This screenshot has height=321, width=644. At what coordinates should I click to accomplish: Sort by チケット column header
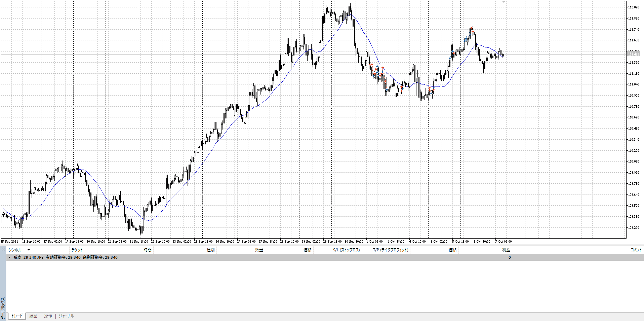pyautogui.click(x=77, y=250)
